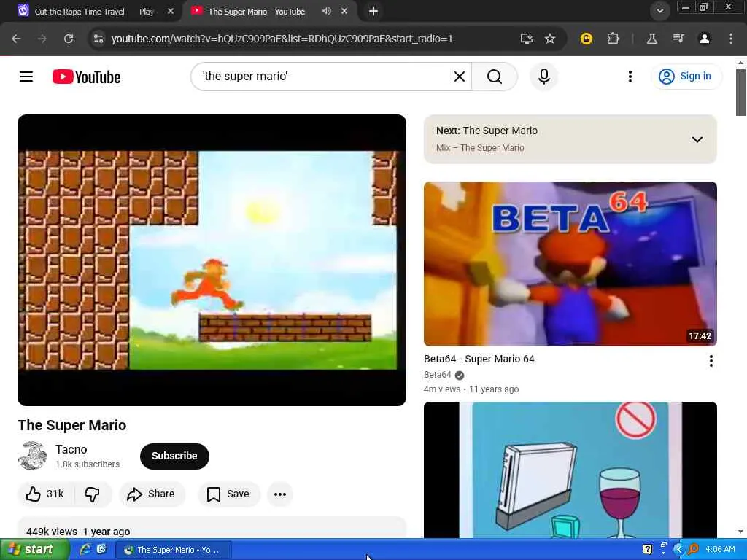Sign in to YouTube

pyautogui.click(x=686, y=76)
